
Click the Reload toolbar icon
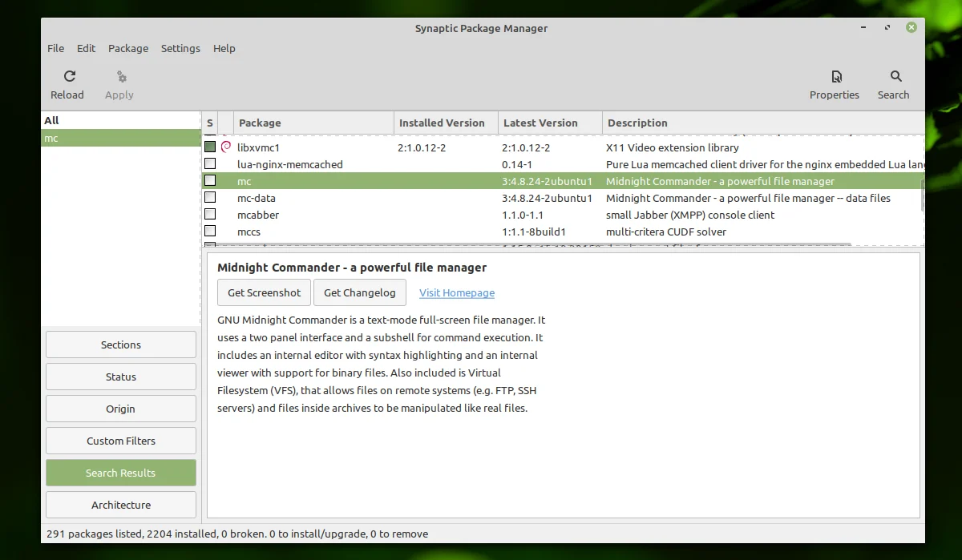[70, 76]
